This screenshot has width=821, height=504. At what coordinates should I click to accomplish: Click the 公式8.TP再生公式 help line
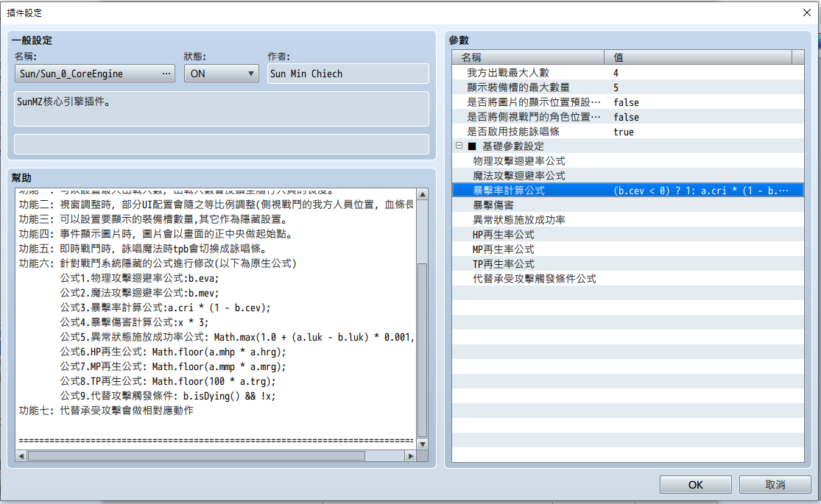click(168, 382)
